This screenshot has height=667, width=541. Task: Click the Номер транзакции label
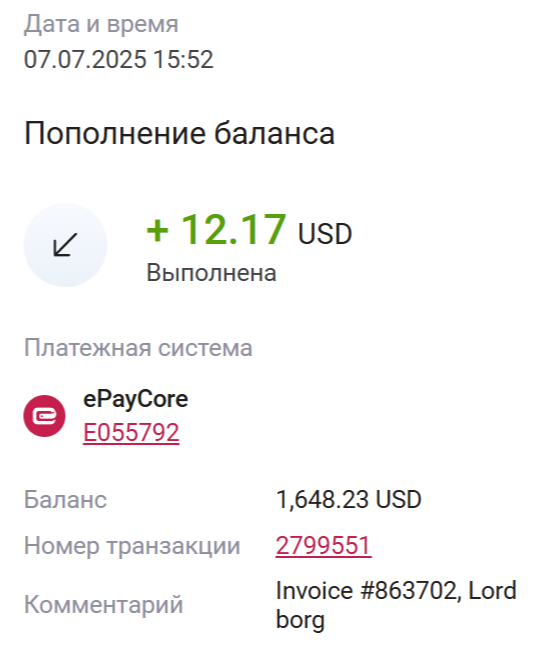(132, 546)
